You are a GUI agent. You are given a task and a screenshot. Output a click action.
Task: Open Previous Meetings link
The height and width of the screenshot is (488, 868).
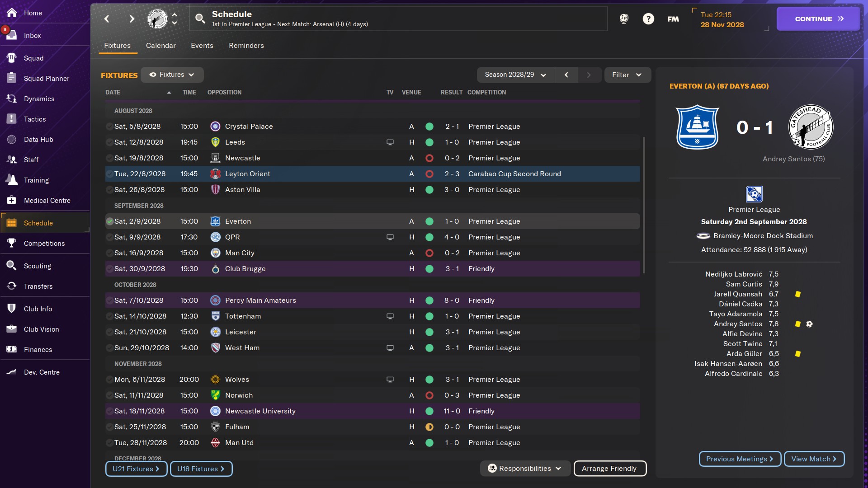740,459
